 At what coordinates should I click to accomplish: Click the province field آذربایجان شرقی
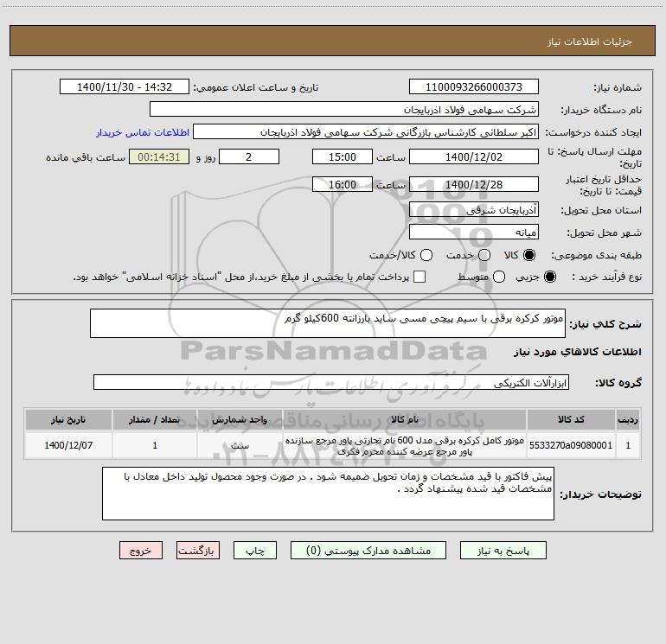click(x=474, y=210)
